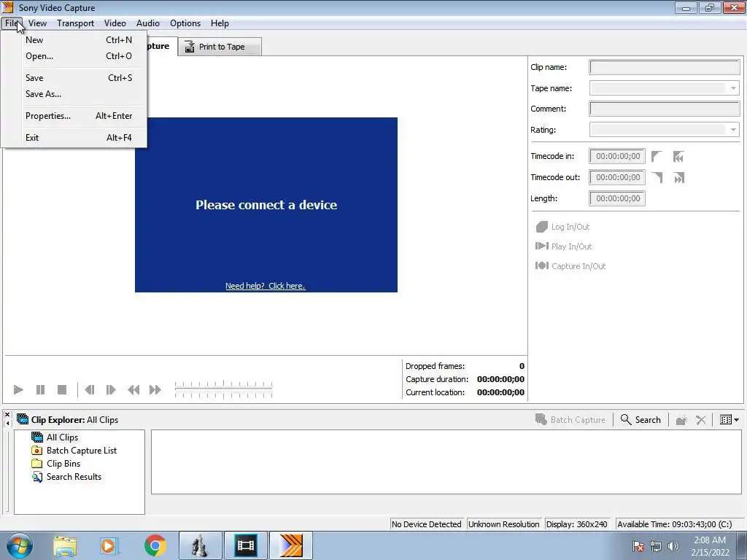Select All Clips in the tree
Viewport: 747px width, 560px height.
coord(62,437)
